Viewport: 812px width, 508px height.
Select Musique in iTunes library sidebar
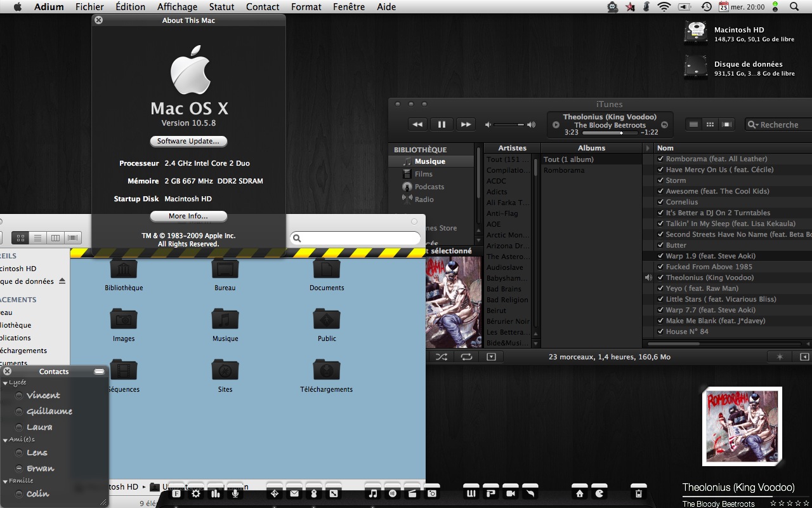click(431, 161)
